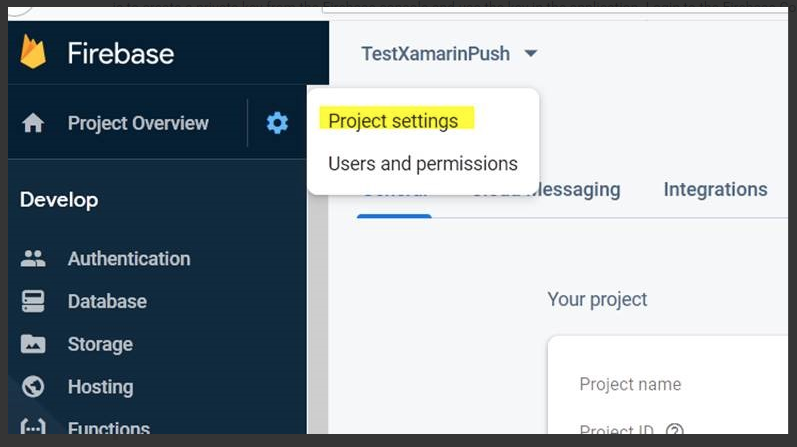Click the Develop section heading
This screenshot has height=447, width=797.
pyautogui.click(x=59, y=200)
